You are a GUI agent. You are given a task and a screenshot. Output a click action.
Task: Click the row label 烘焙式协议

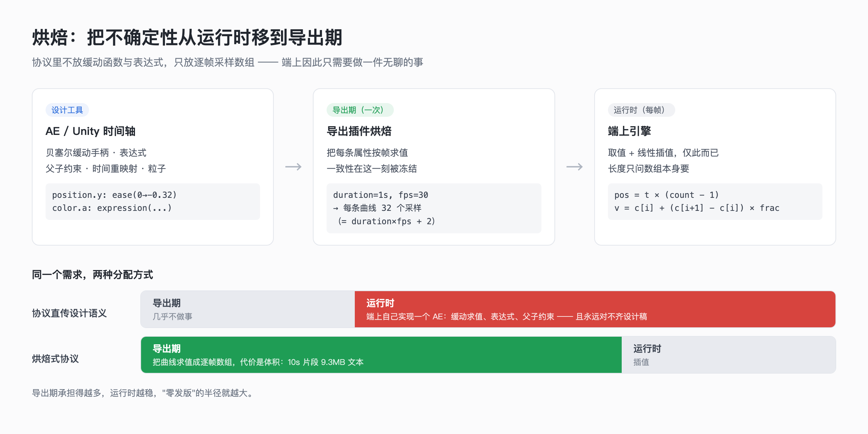pyautogui.click(x=55, y=358)
